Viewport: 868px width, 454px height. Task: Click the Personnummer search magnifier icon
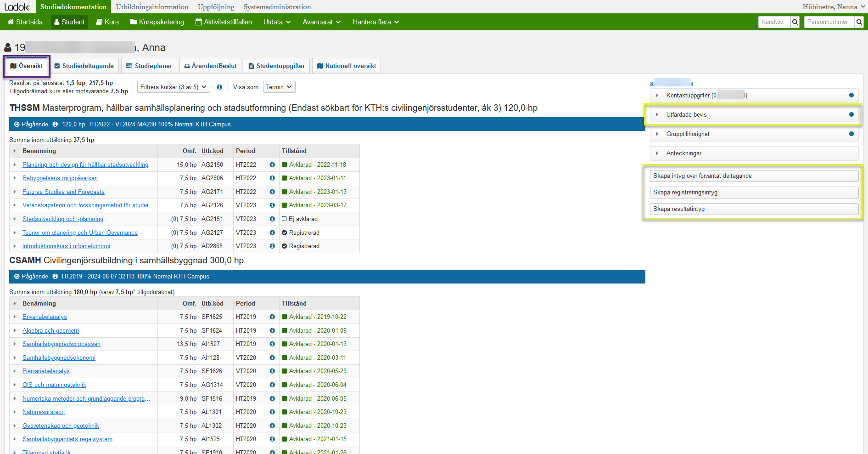(x=859, y=22)
